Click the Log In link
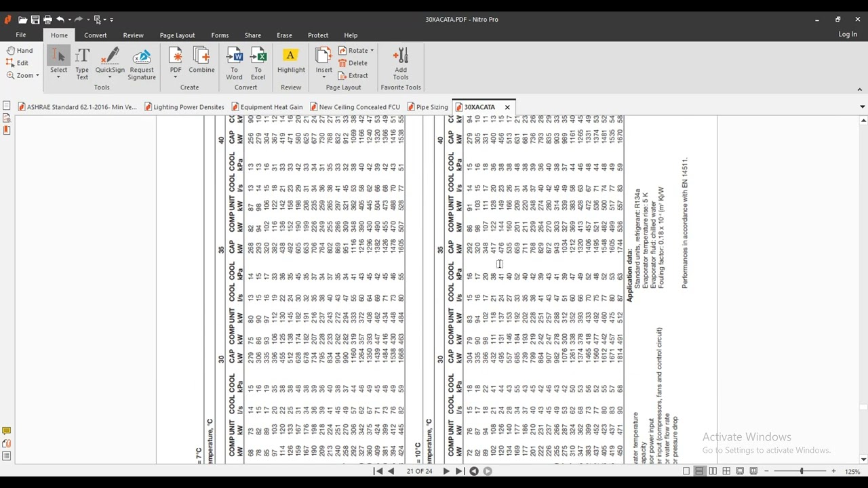Viewport: 868px width, 488px height. (848, 35)
